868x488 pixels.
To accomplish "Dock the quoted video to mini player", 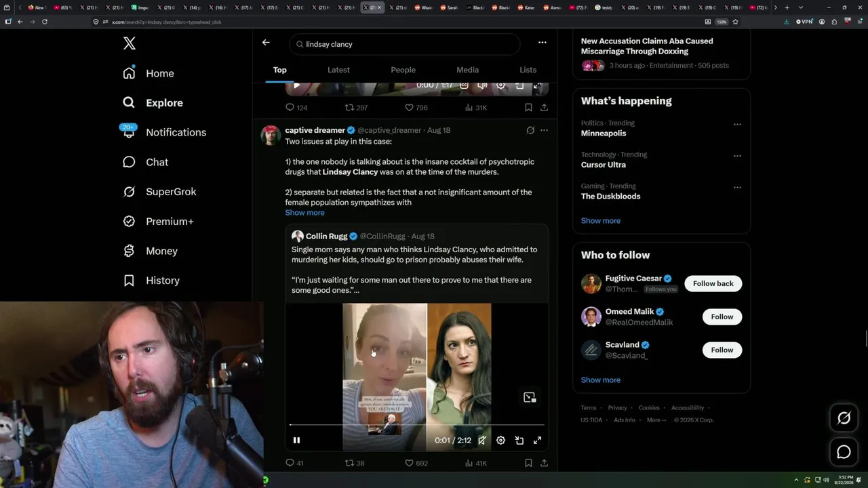I will 530,397.
